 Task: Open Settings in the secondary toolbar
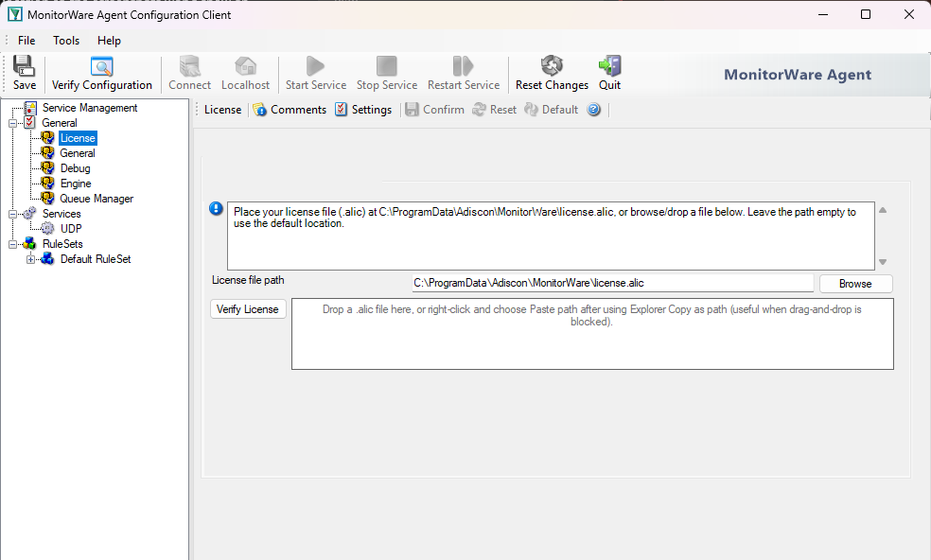click(363, 110)
